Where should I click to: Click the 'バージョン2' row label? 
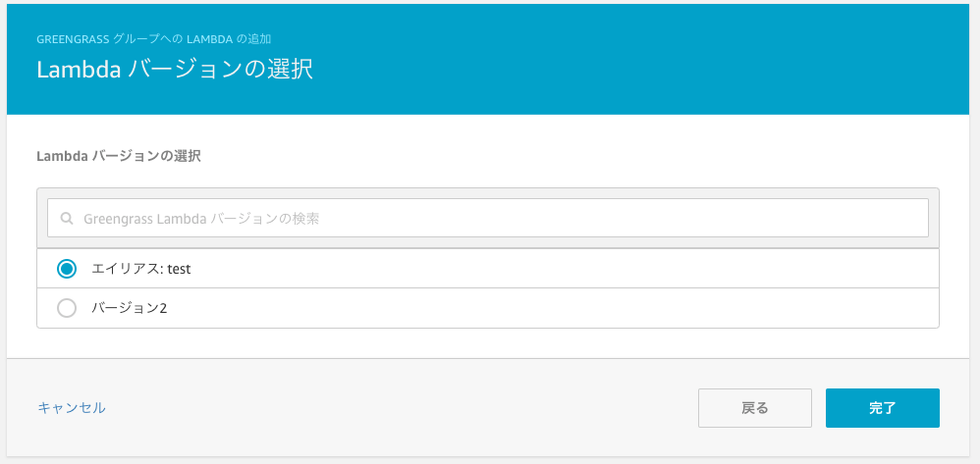(130, 308)
